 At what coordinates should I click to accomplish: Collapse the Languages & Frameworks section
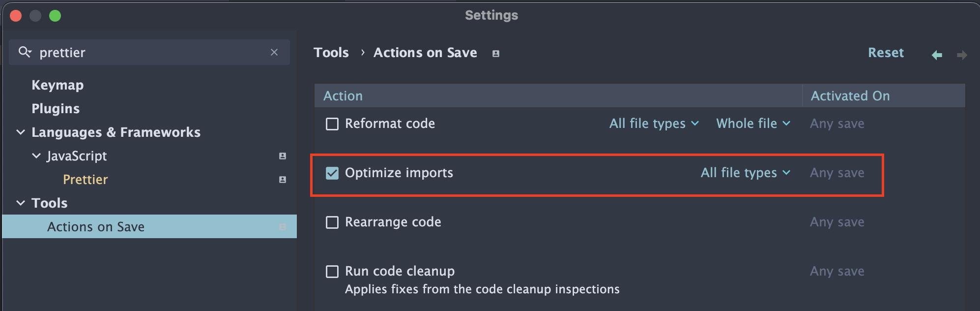[21, 132]
